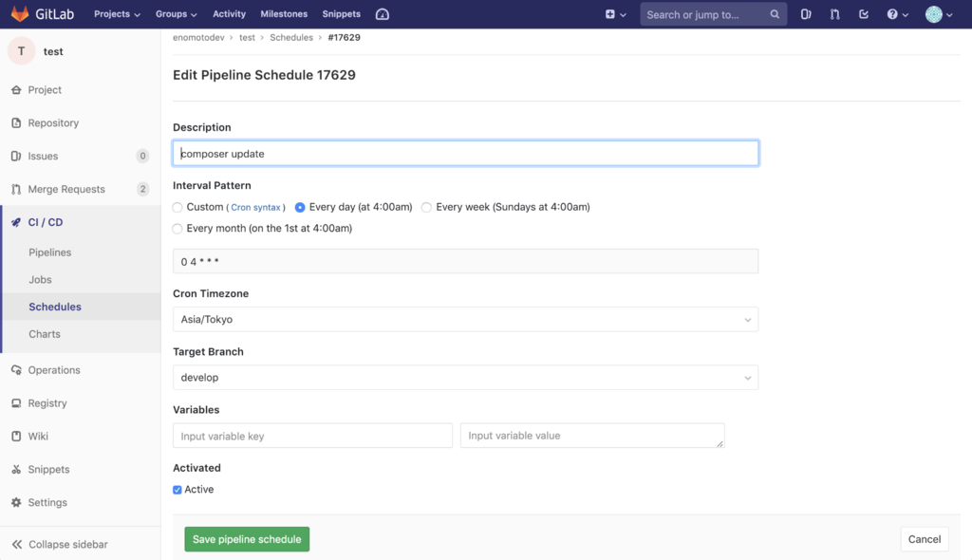Click the Repository document icon
Viewport: 972px width, 560px height.
[16, 122]
